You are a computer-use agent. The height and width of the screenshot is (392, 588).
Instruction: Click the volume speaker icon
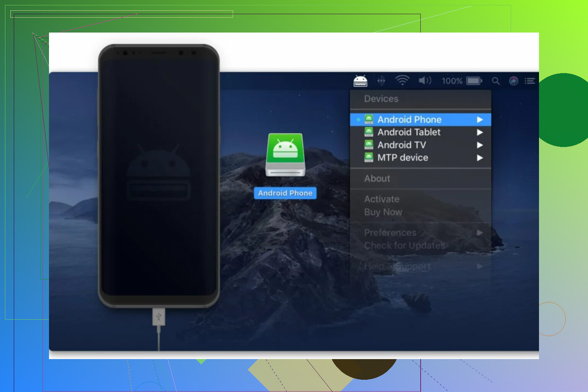[x=425, y=80]
